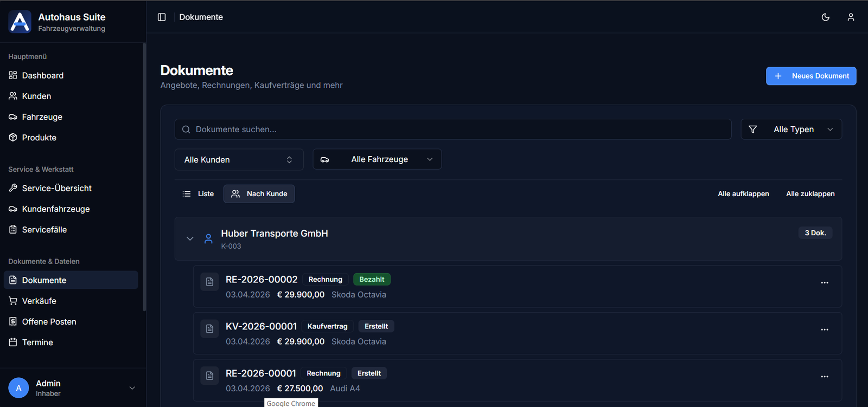Create a Neues Dokument

coord(810,76)
